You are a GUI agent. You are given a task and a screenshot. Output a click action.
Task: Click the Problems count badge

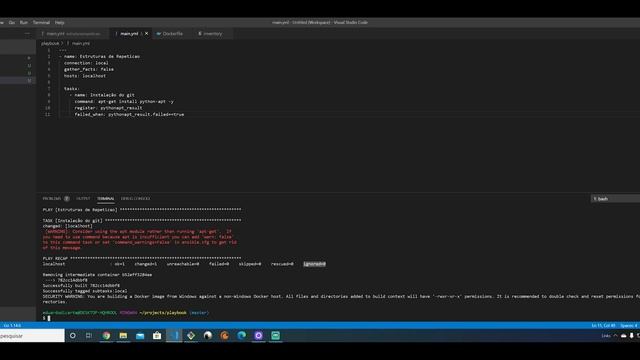67,198
